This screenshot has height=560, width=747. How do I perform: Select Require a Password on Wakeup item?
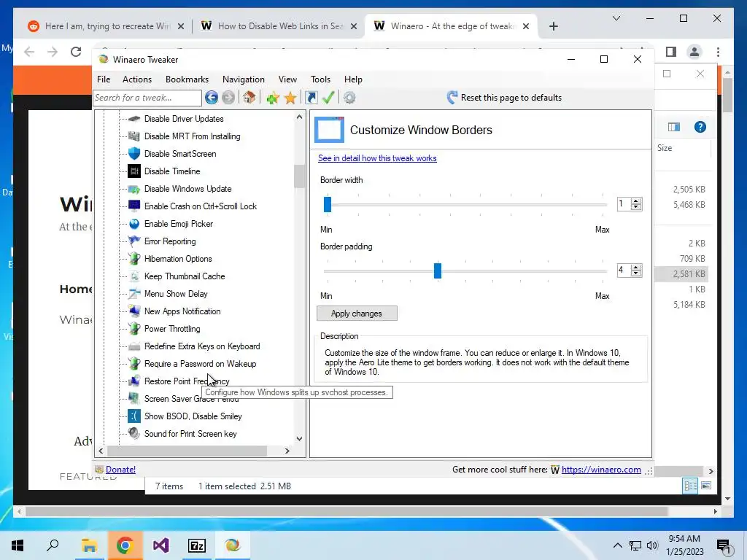click(200, 364)
